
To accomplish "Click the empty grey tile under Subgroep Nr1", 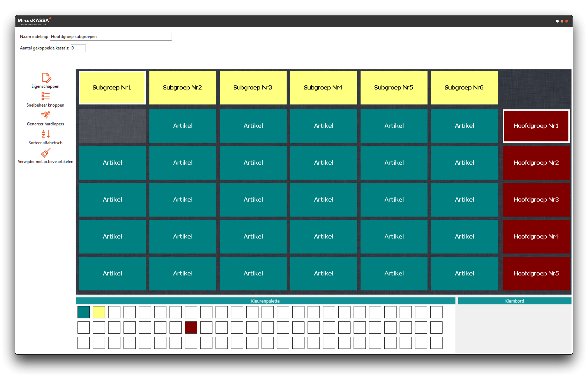I will pyautogui.click(x=112, y=126).
